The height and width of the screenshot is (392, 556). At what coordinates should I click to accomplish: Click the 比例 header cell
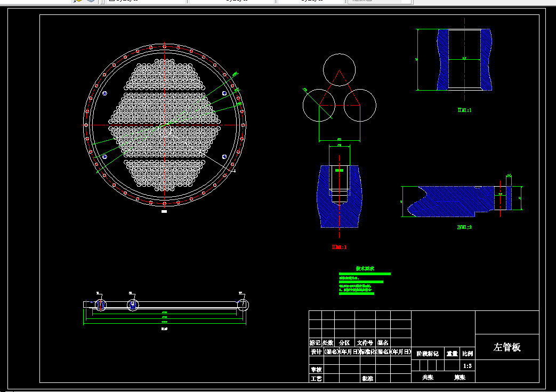468,354
